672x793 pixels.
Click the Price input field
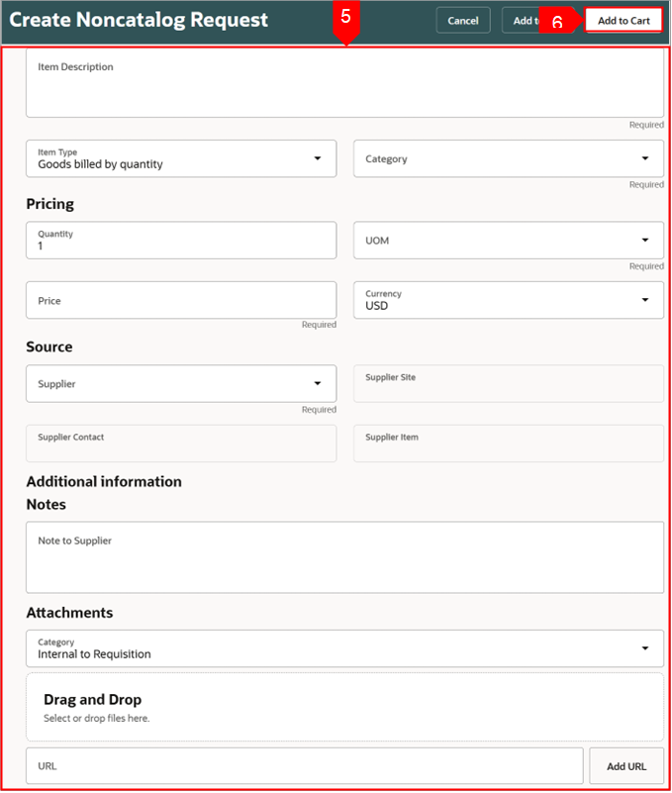pos(181,300)
